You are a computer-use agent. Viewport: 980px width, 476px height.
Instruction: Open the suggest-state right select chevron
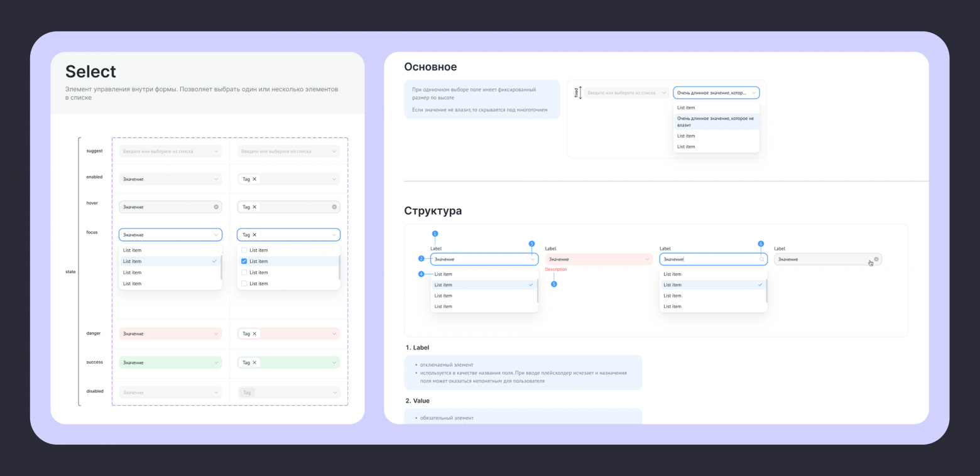tap(334, 151)
